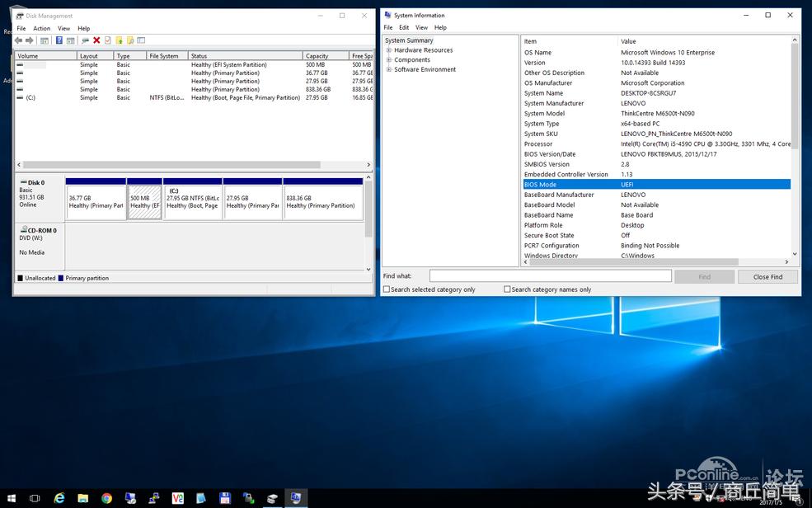Enable Search selected category only
Image resolution: width=812 pixels, height=508 pixels.
click(x=386, y=288)
